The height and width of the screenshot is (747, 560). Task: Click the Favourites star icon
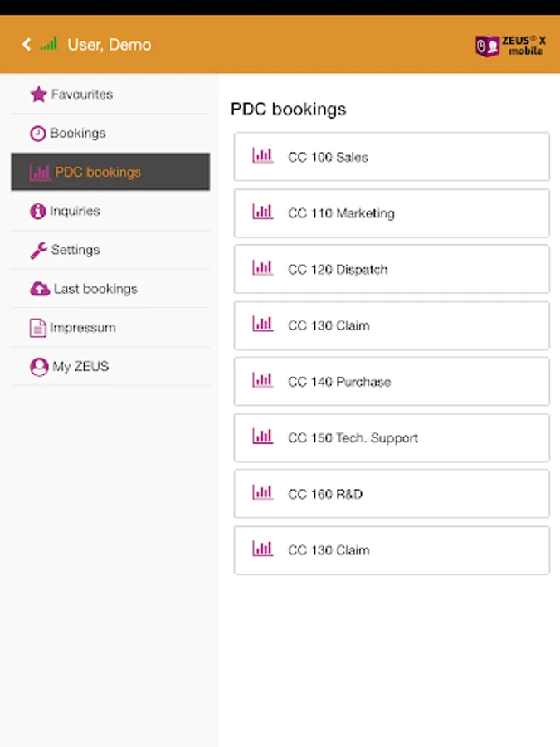38,95
